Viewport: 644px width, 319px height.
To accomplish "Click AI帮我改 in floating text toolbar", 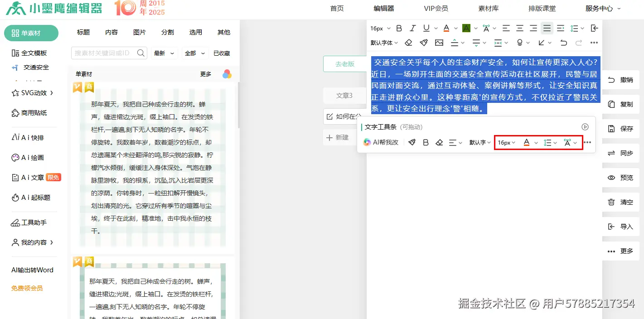I will [x=381, y=142].
